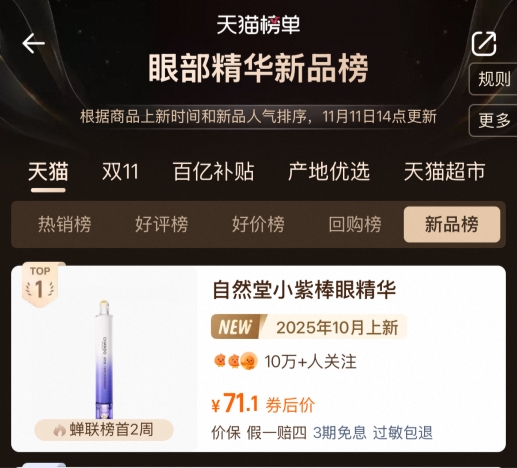Select the 好价榜 ranking
The height and width of the screenshot is (468, 517).
pyautogui.click(x=258, y=224)
